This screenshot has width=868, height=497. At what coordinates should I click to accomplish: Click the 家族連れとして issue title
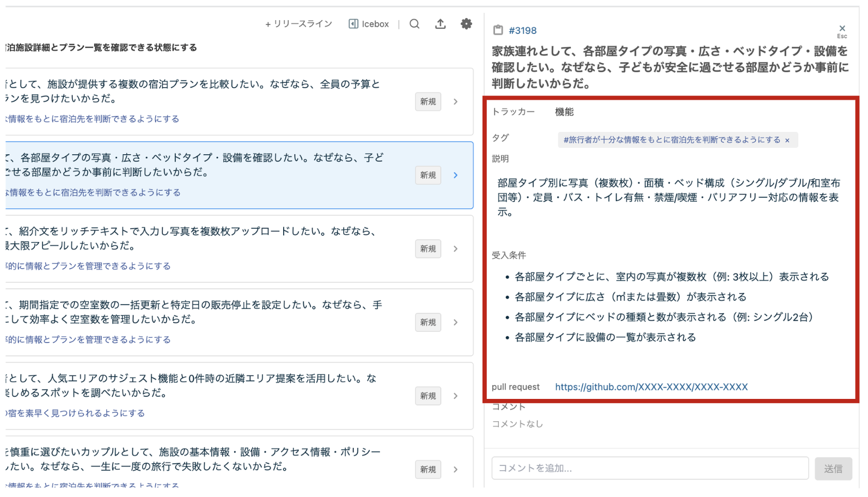click(670, 68)
